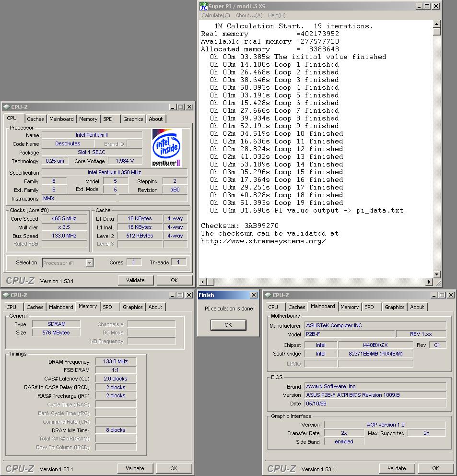The width and height of the screenshot is (457, 476).
Task: Close the Super PI window
Action: pos(436,6)
